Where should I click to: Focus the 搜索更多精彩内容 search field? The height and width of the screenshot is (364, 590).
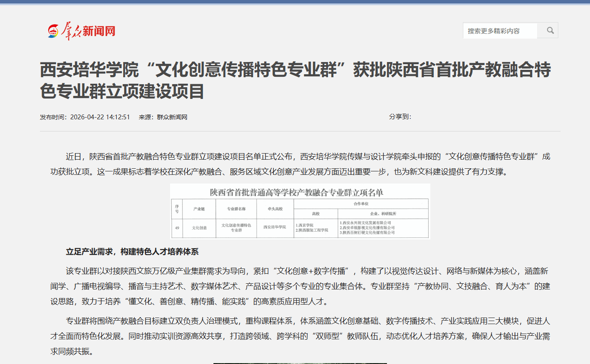tap(500, 31)
